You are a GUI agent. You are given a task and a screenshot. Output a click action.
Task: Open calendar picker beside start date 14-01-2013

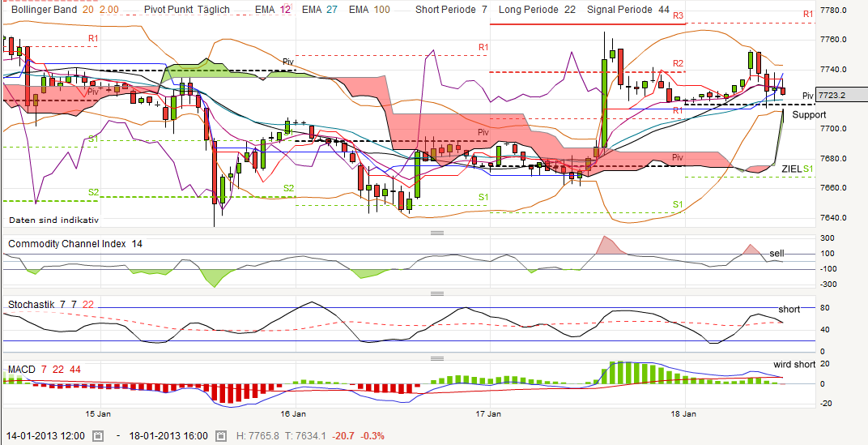98,435
